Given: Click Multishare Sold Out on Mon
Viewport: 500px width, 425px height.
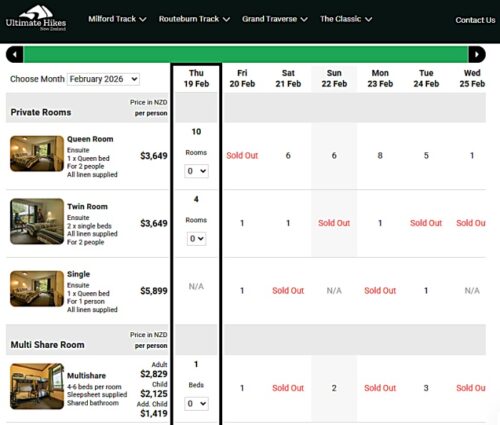Looking at the screenshot, I should pos(380,388).
